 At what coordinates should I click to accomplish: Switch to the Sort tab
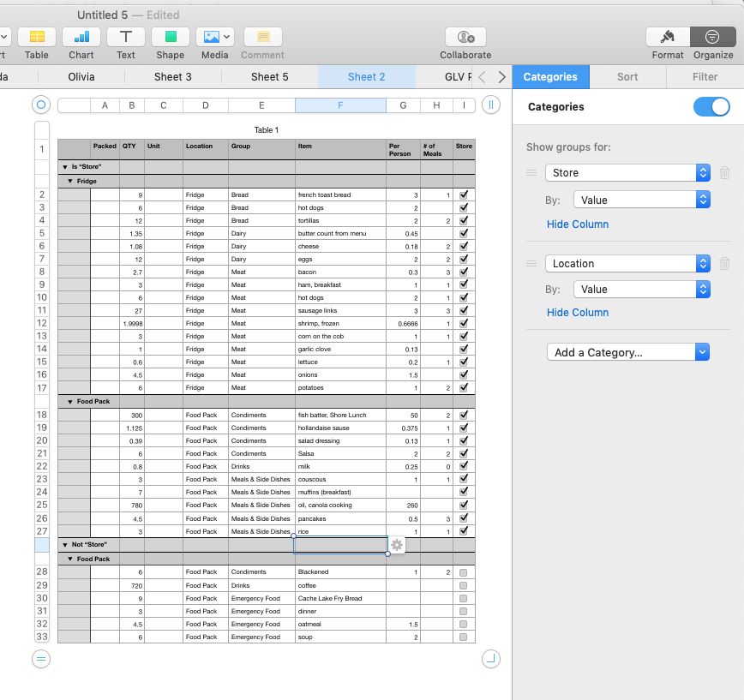627,76
